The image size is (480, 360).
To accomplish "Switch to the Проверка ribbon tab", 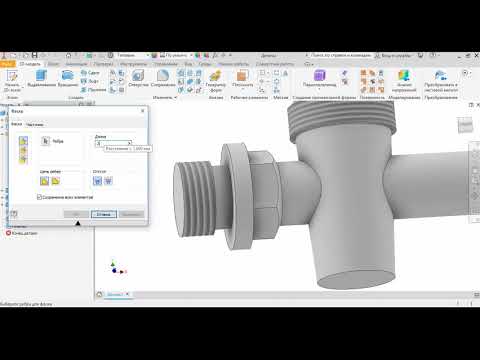I will pyautogui.click(x=103, y=64).
